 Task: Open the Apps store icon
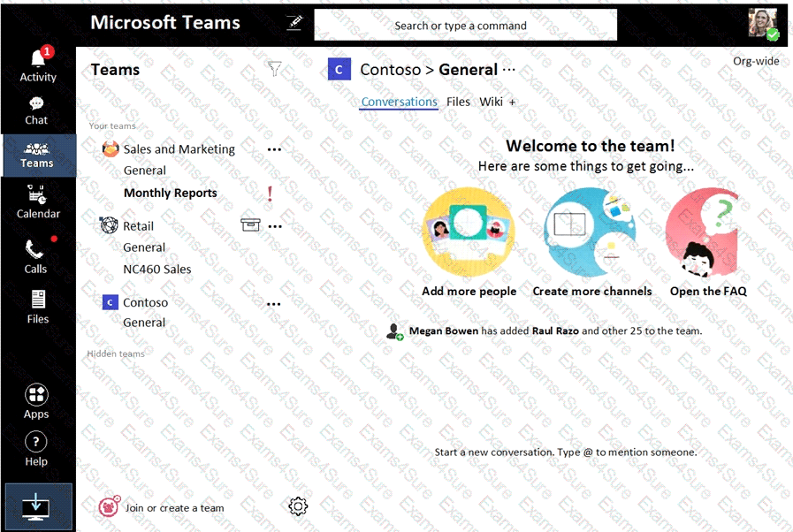pyautogui.click(x=36, y=401)
